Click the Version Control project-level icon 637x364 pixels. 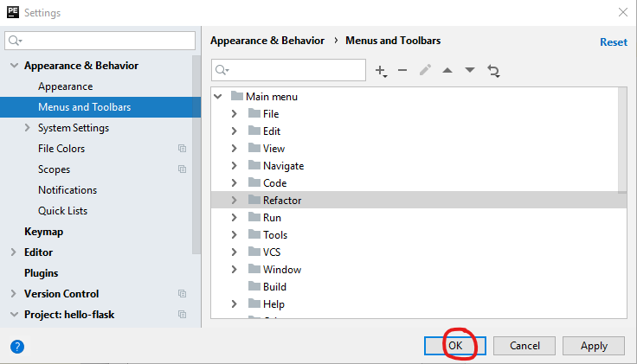[x=182, y=293]
